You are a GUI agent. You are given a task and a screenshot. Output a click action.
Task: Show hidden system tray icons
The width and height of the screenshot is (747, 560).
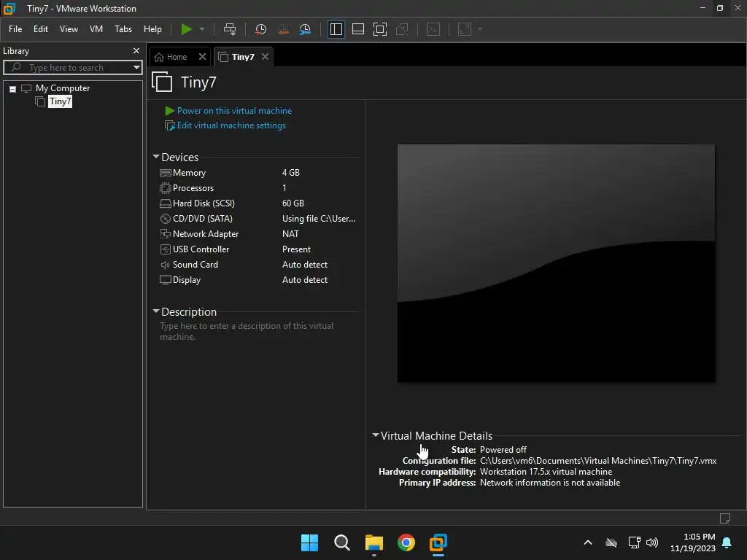[x=588, y=542]
